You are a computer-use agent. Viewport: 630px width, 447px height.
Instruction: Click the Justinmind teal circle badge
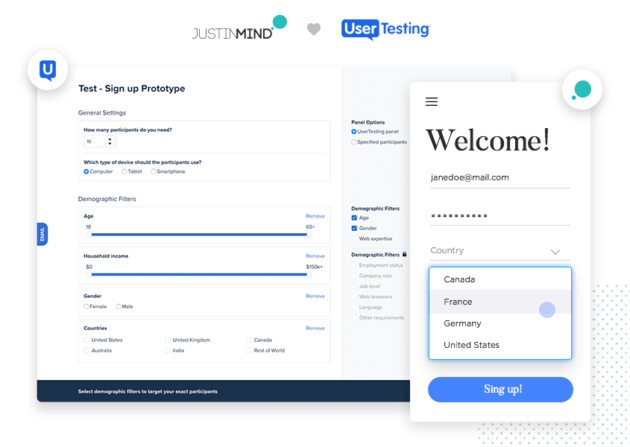[582, 89]
